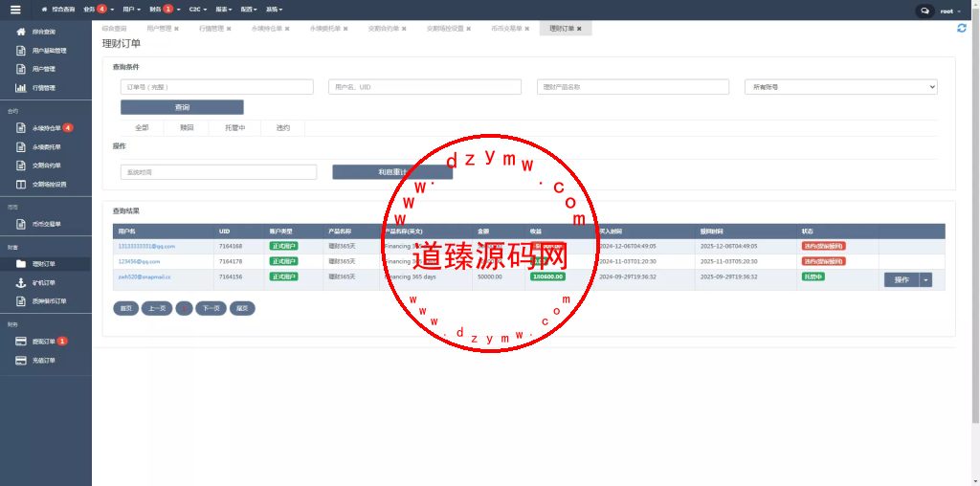Focus the 系统时间 input field
Image resolution: width=980 pixels, height=486 pixels.
point(219,172)
